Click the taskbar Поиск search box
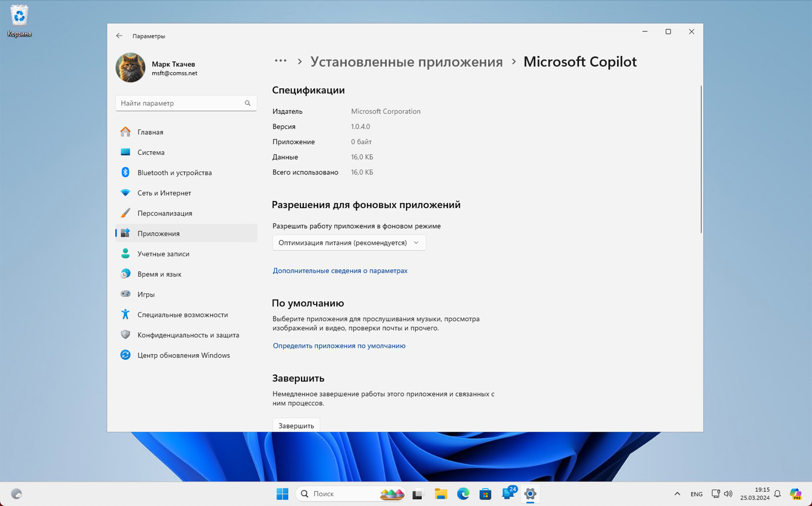 tap(351, 494)
